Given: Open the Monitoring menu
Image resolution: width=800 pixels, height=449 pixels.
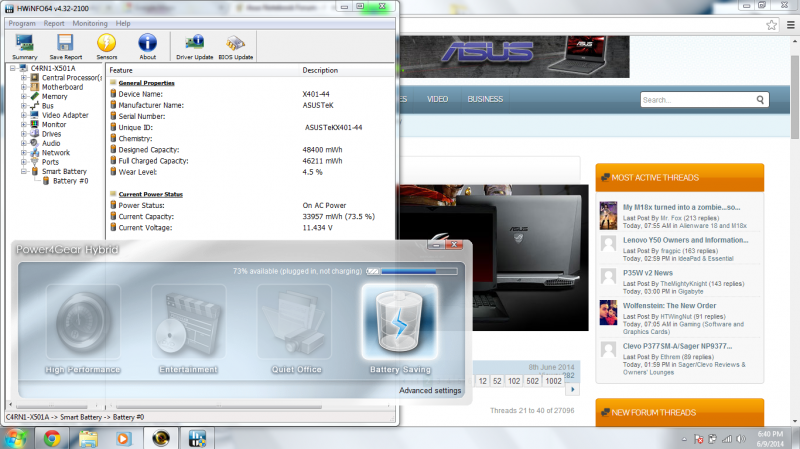Looking at the screenshot, I should pos(90,23).
